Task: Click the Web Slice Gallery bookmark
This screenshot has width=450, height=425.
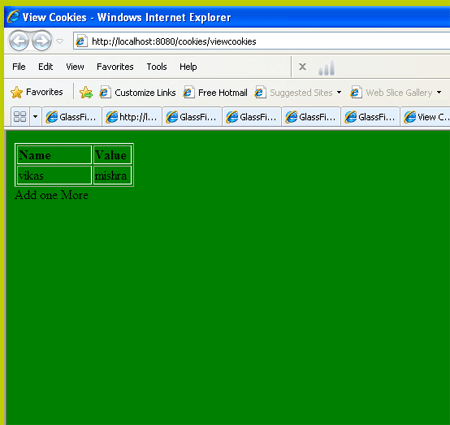Action: [x=391, y=92]
